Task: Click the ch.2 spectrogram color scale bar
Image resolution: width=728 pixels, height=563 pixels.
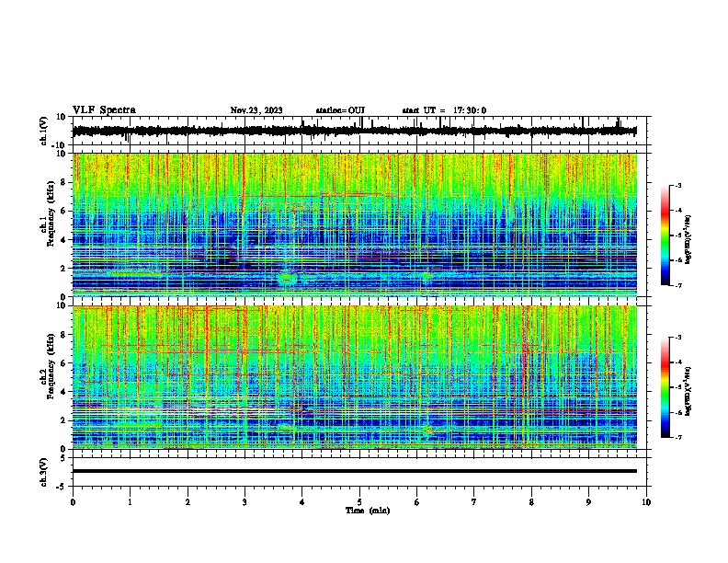Action: tap(665, 387)
